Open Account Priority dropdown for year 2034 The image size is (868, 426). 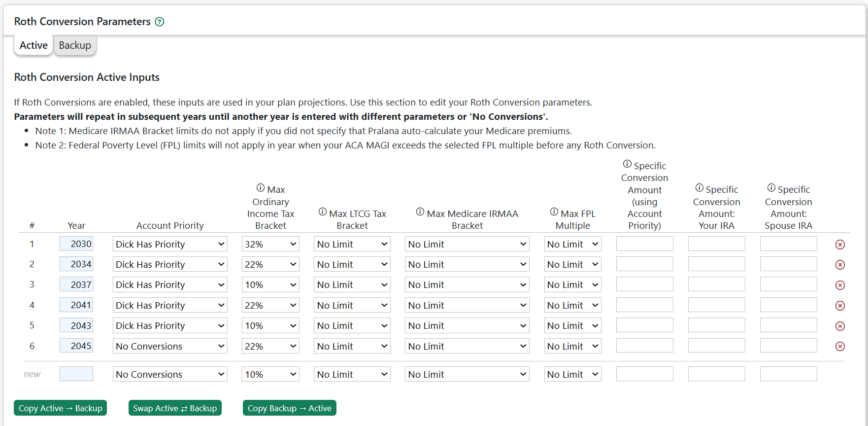[170, 265]
